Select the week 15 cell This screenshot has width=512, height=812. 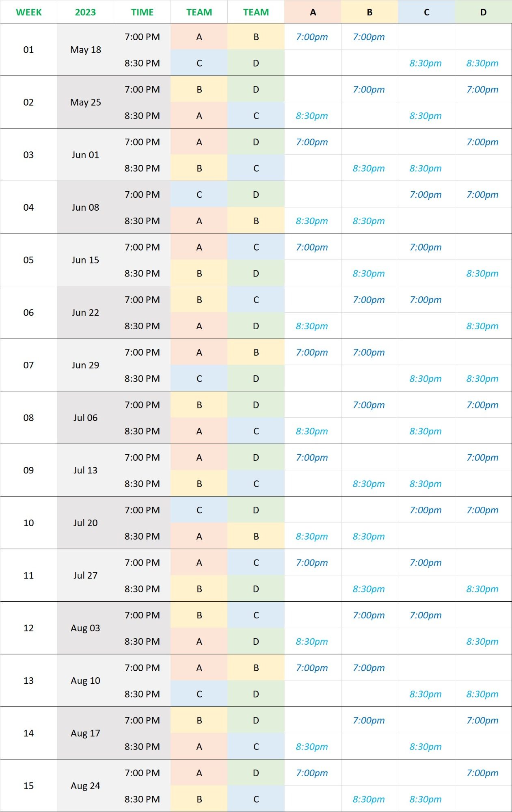[x=28, y=786]
